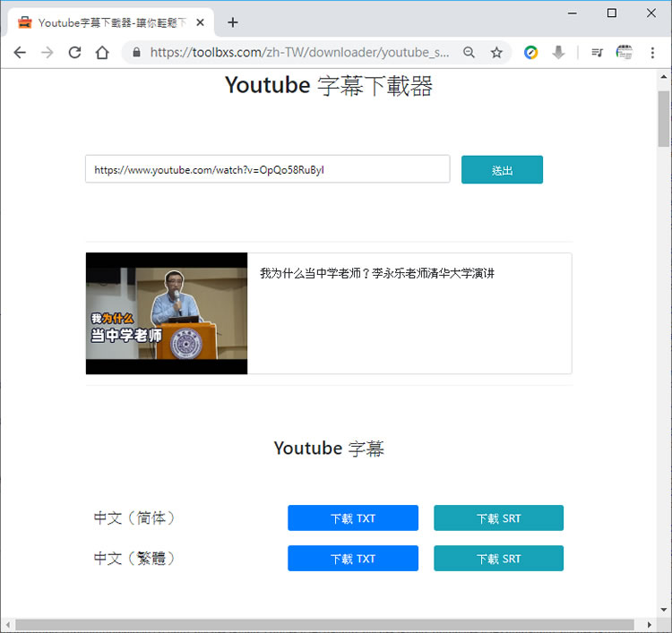
Task: Click the vertical scrollbar up arrow
Action: click(x=663, y=77)
